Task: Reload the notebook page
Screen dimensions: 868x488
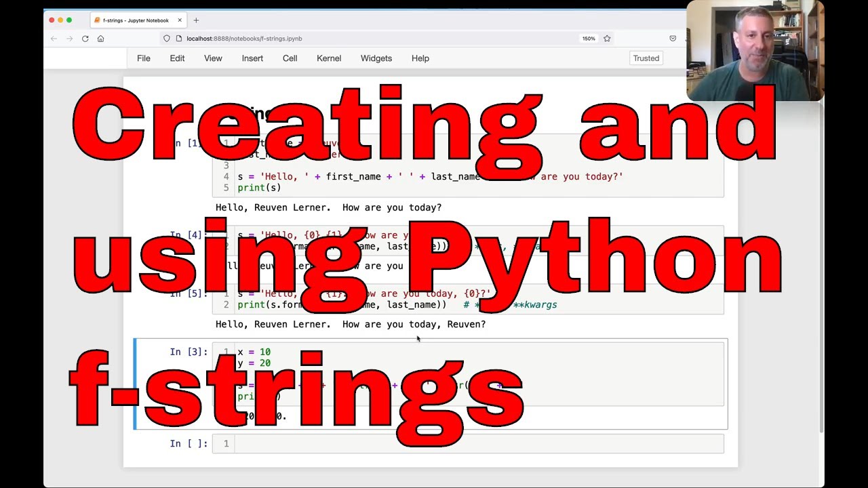Action: point(85,39)
